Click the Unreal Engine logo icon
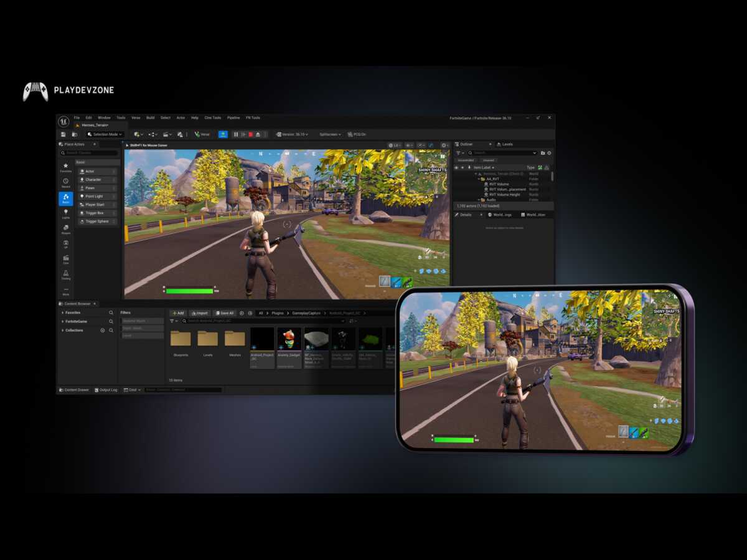 click(63, 121)
